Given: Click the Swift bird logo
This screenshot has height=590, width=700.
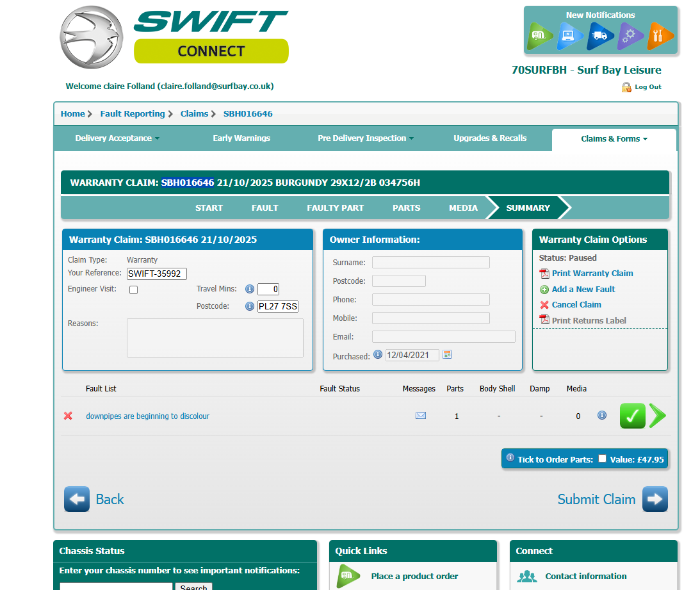Looking at the screenshot, I should (x=92, y=37).
